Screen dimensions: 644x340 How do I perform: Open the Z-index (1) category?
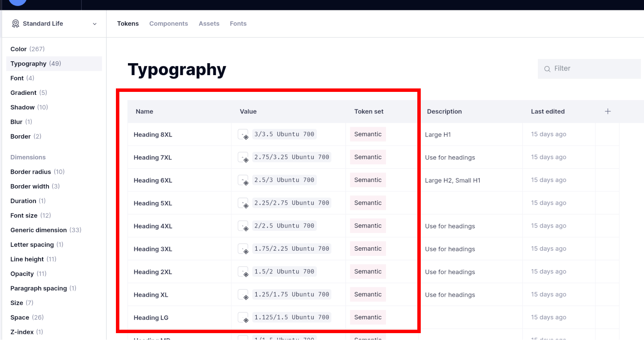pos(54,332)
